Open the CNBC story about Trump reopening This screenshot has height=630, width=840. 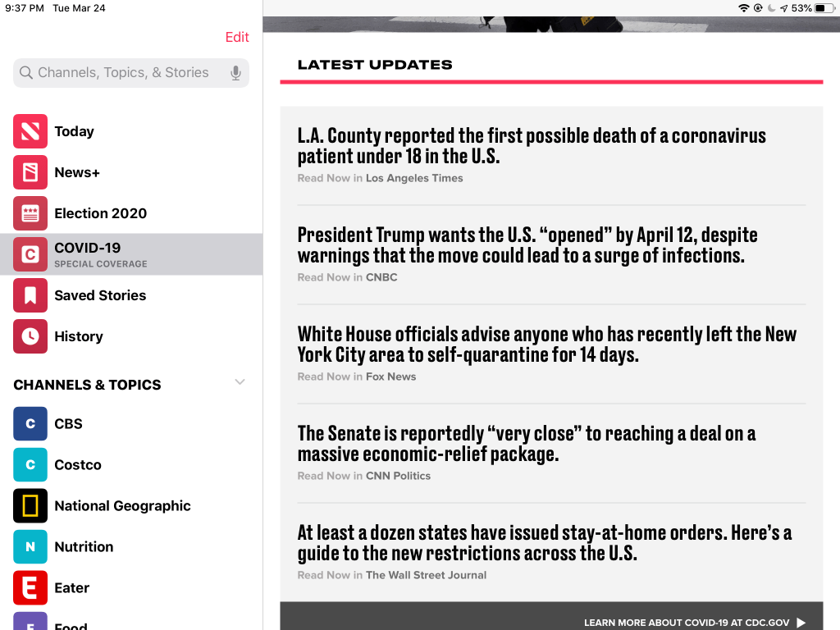(x=527, y=245)
